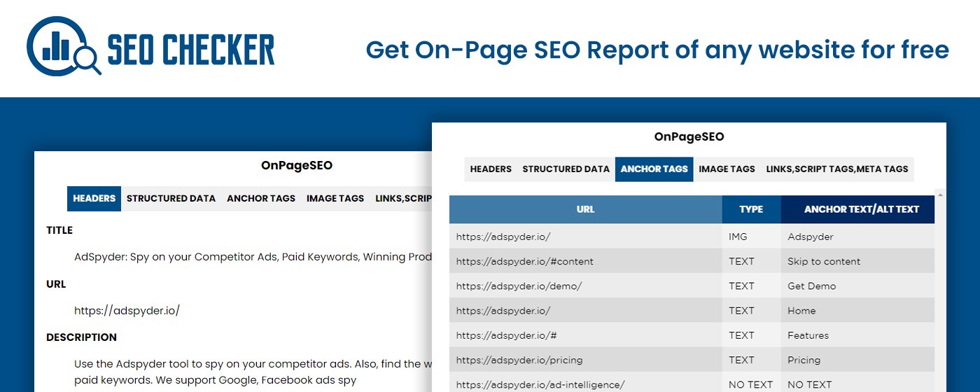Open ANCHOR TAGS tab in left panel
The width and height of the screenshot is (980, 392).
[x=261, y=198]
